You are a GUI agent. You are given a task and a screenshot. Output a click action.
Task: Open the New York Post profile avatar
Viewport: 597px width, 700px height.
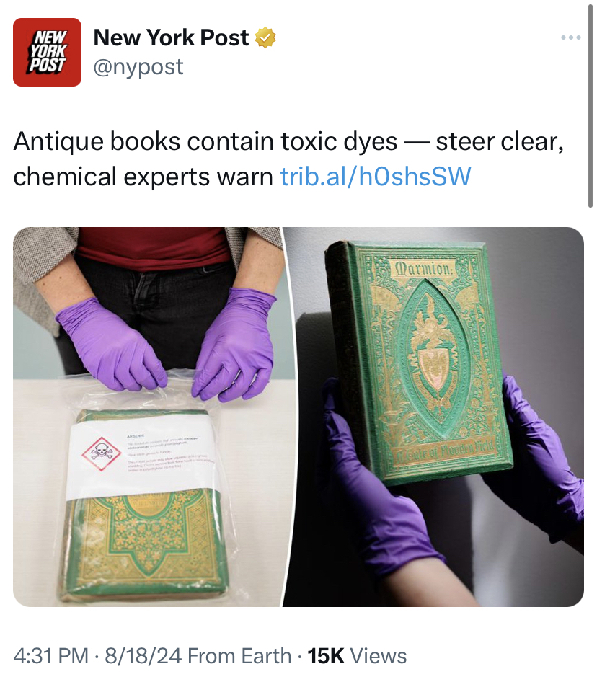point(48,52)
